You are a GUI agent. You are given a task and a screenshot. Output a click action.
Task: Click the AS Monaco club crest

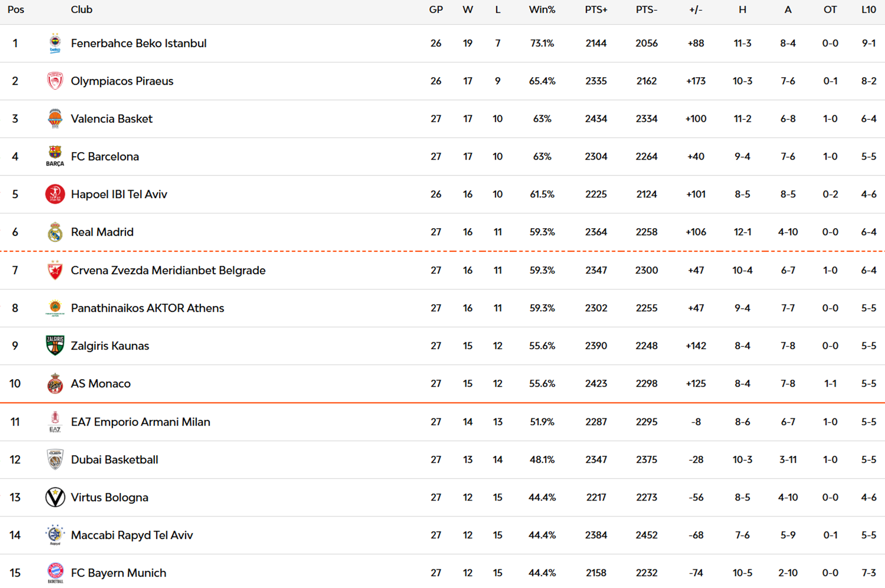55,384
